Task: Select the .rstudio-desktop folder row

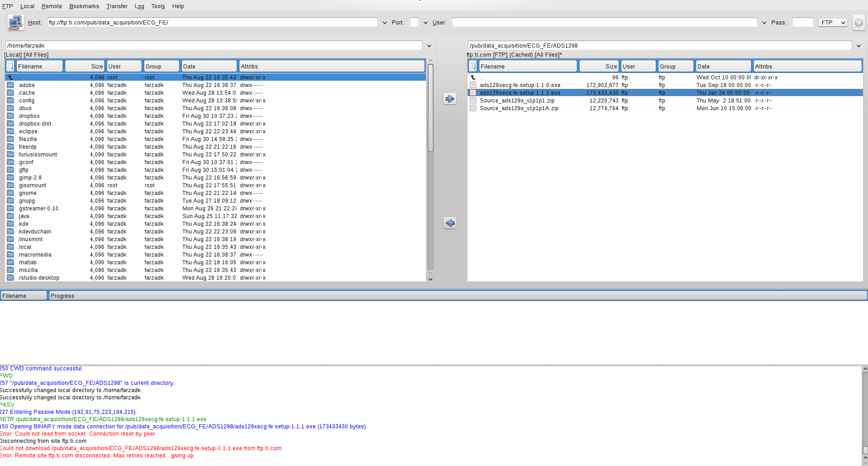Action: [x=215, y=278]
